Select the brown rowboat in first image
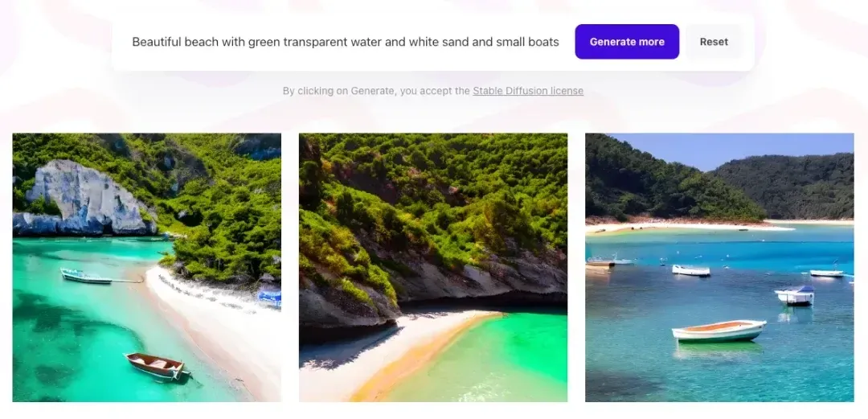This screenshot has height=419, width=868. [x=157, y=366]
